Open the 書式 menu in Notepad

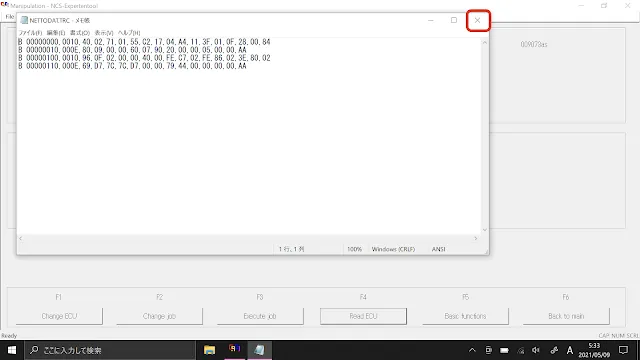(80, 33)
